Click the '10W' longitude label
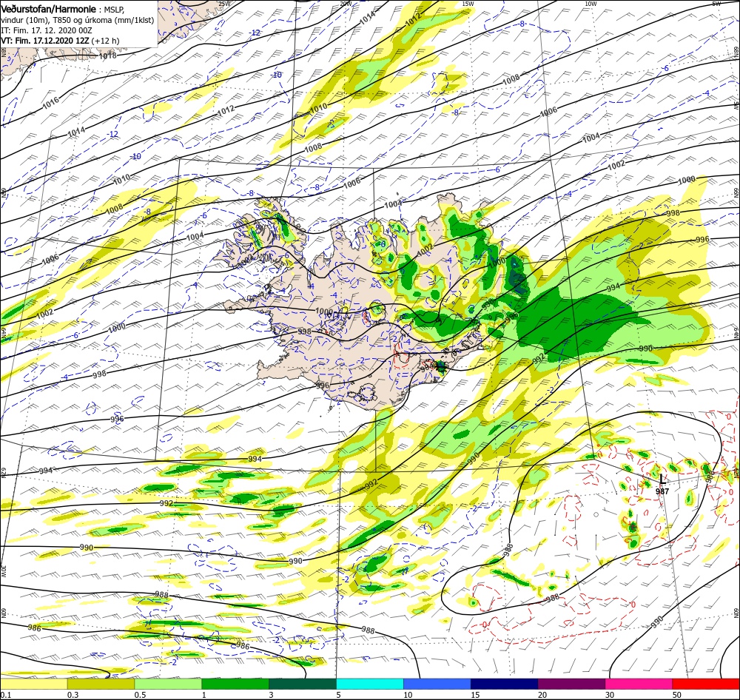 pyautogui.click(x=591, y=4)
